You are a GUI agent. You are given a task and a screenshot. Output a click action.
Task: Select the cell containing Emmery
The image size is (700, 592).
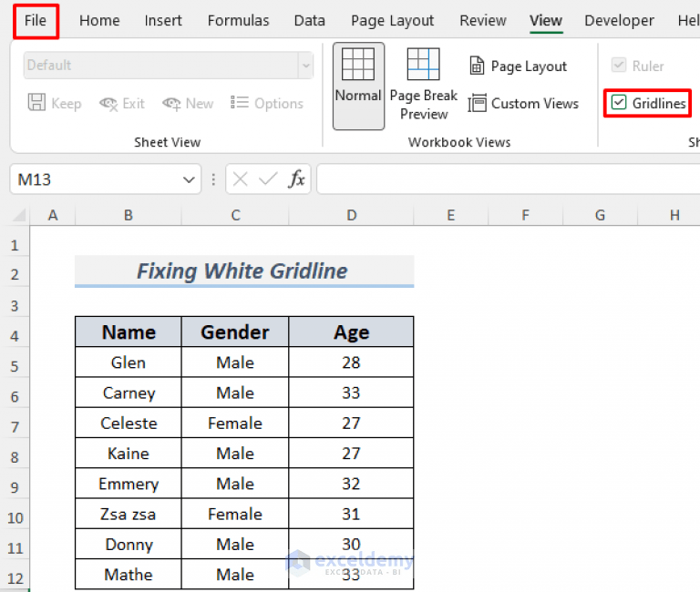pos(129,484)
